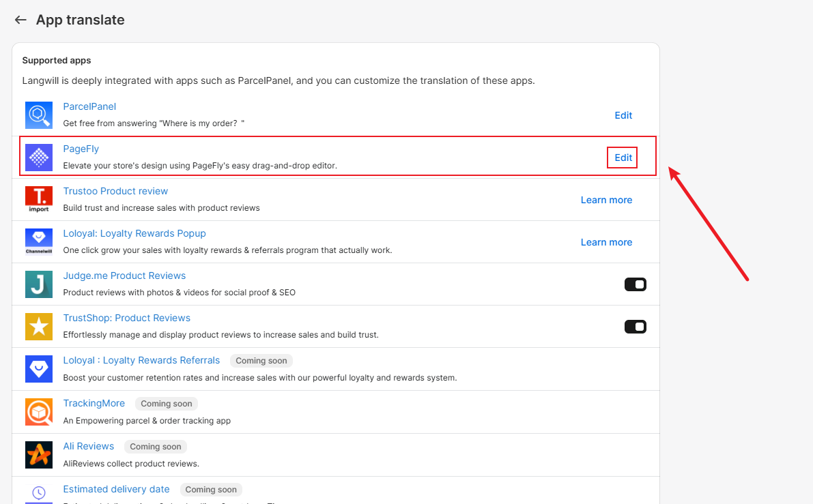The width and height of the screenshot is (813, 504).
Task: Toggle the Judge.me Product Reviews switch
Action: coord(635,284)
